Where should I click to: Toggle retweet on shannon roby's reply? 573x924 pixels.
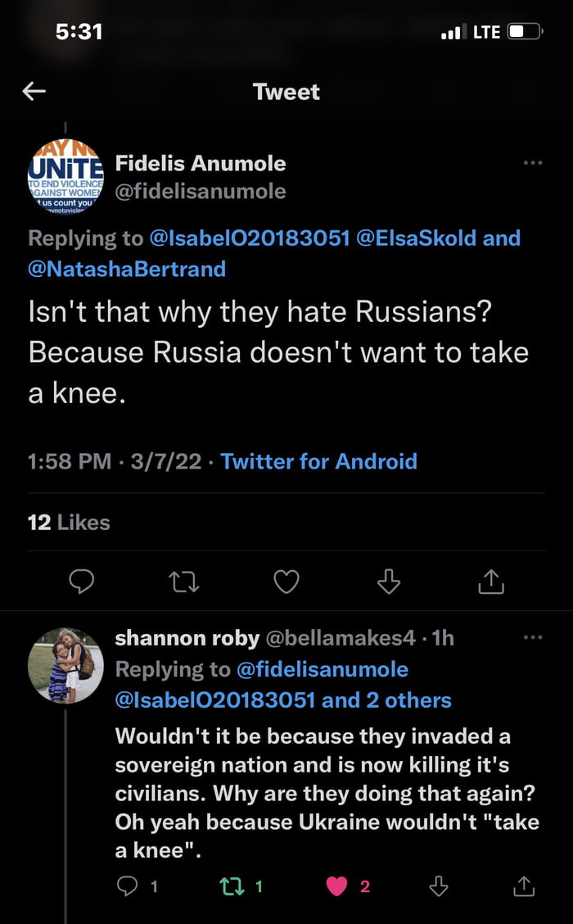coord(232,885)
